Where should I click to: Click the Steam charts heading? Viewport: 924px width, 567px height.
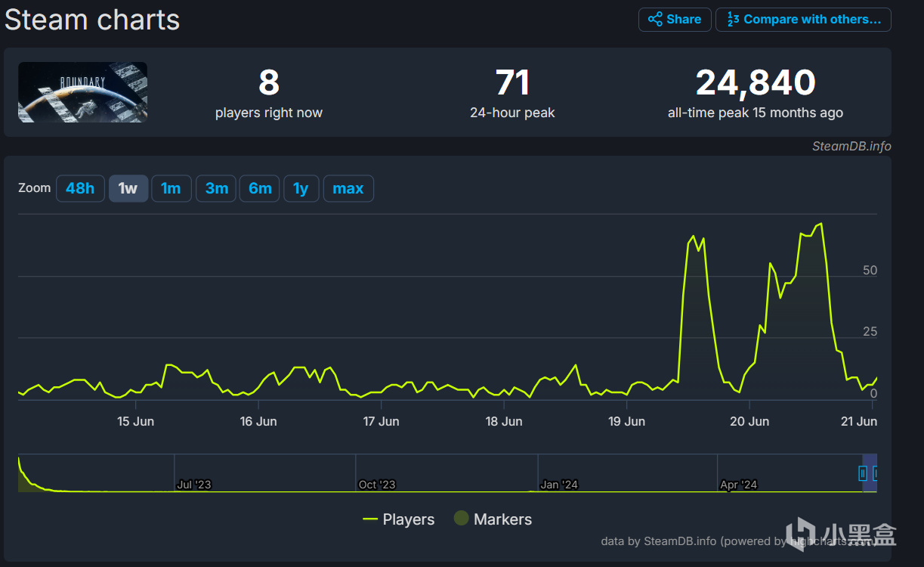(92, 20)
